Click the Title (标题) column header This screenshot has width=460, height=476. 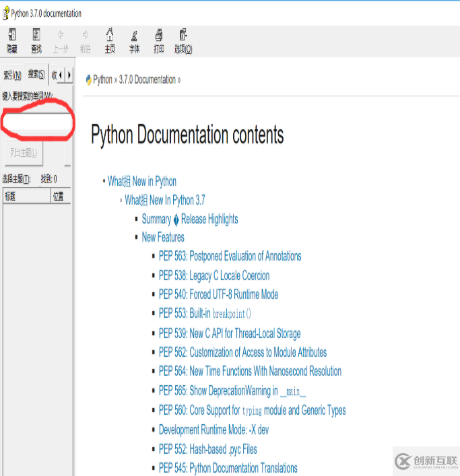pos(27,196)
